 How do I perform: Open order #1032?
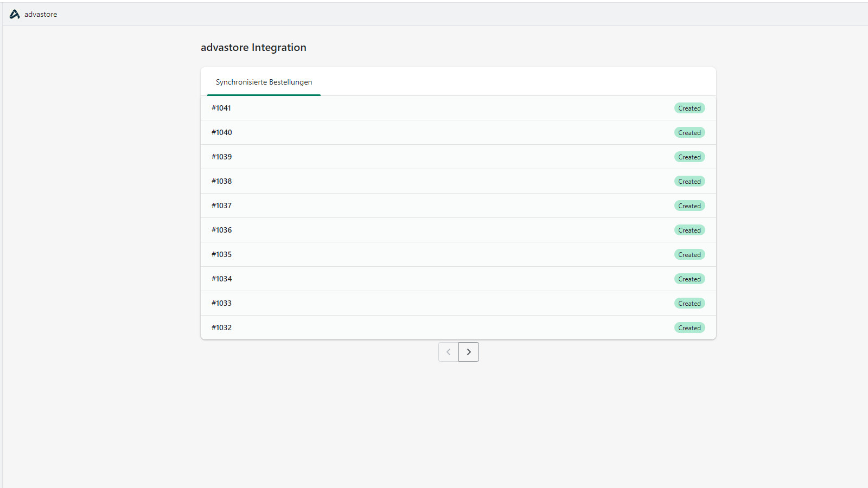click(458, 328)
